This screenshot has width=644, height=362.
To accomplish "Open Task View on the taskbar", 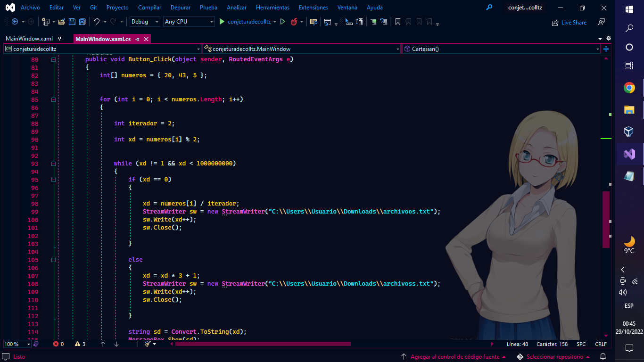I will (629, 66).
